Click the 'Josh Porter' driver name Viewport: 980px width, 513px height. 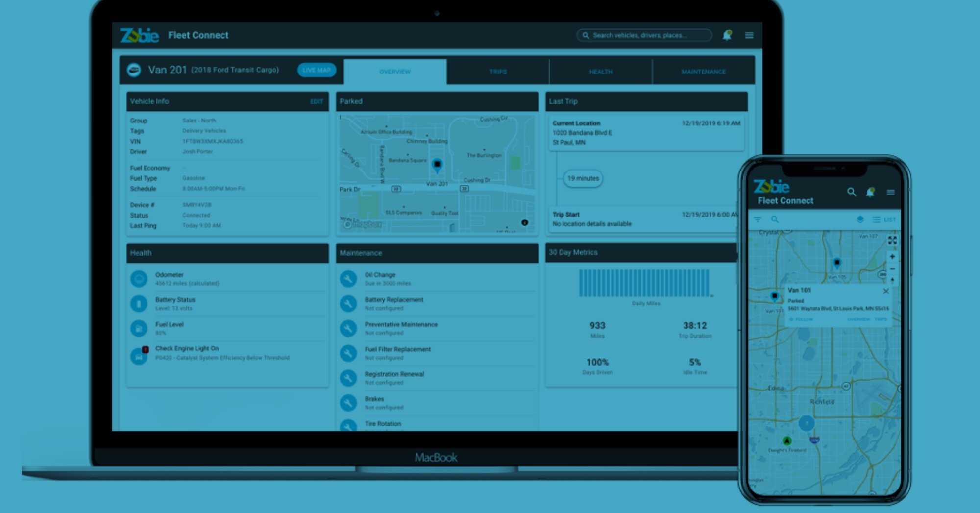click(197, 152)
